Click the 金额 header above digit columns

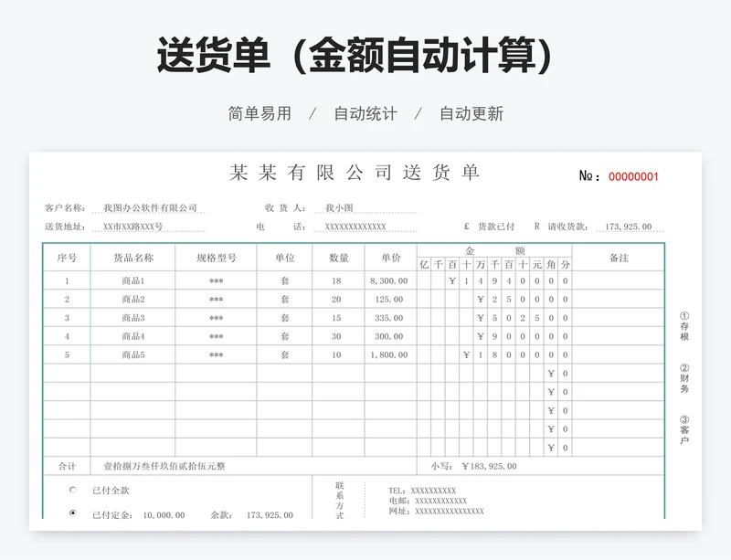click(x=494, y=250)
